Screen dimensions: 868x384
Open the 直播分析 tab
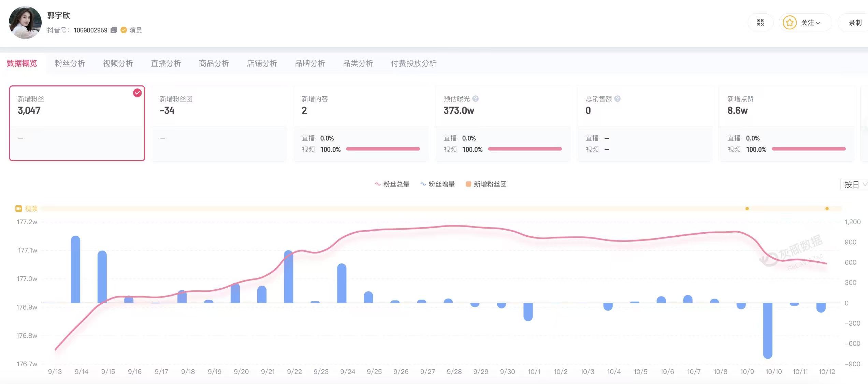(166, 63)
